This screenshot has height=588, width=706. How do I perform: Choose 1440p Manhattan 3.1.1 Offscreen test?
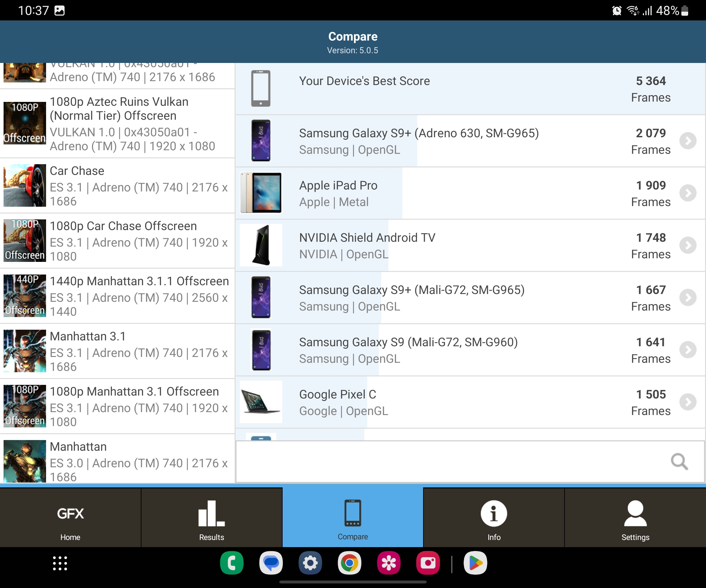[117, 296]
